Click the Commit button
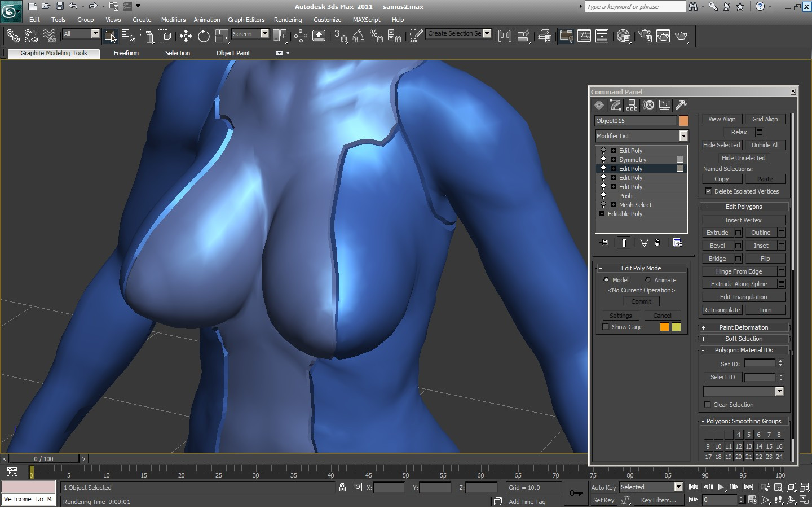The image size is (812, 508). pos(641,301)
